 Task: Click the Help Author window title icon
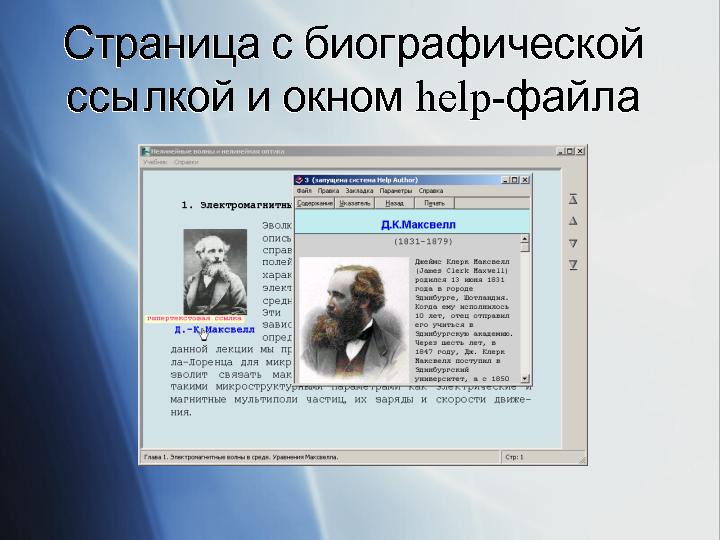299,180
